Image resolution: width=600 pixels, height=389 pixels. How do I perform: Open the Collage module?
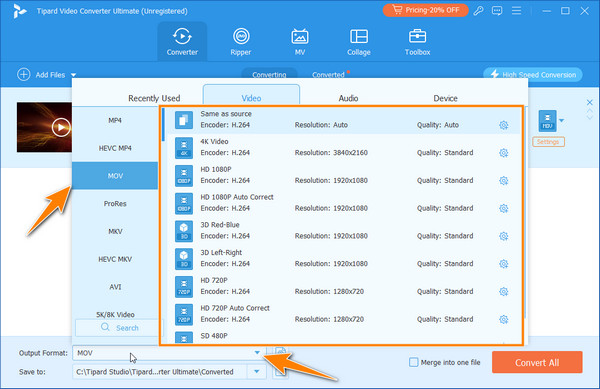359,41
